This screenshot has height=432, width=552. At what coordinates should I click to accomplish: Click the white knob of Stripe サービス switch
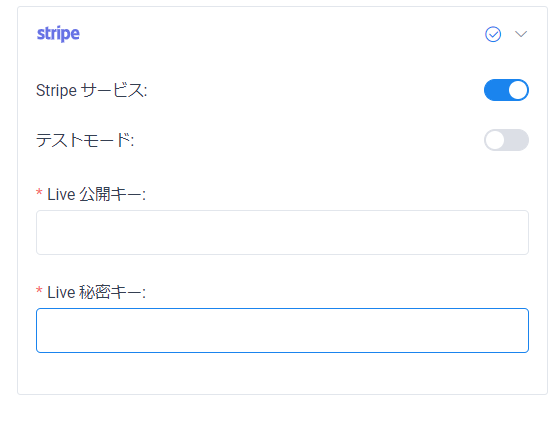[x=518, y=90]
